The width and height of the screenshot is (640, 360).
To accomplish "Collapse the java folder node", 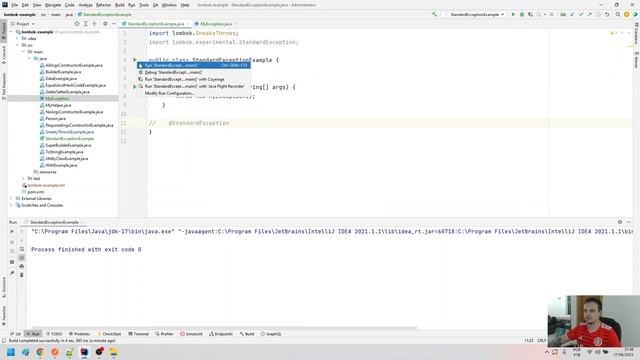I will click(x=29, y=58).
